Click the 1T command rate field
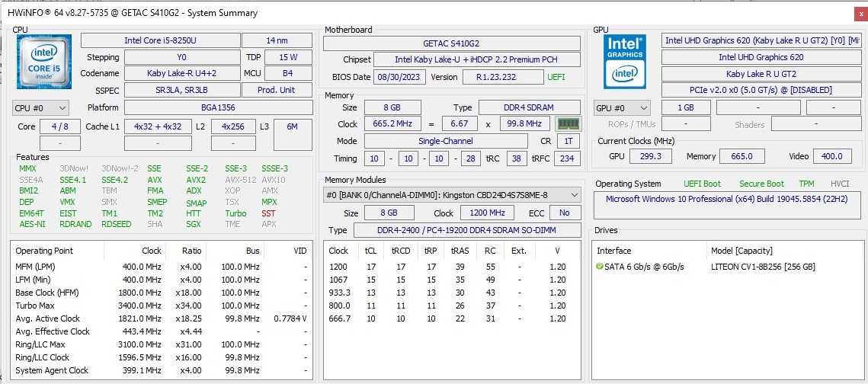Image resolution: width=868 pixels, height=384 pixels. click(569, 141)
